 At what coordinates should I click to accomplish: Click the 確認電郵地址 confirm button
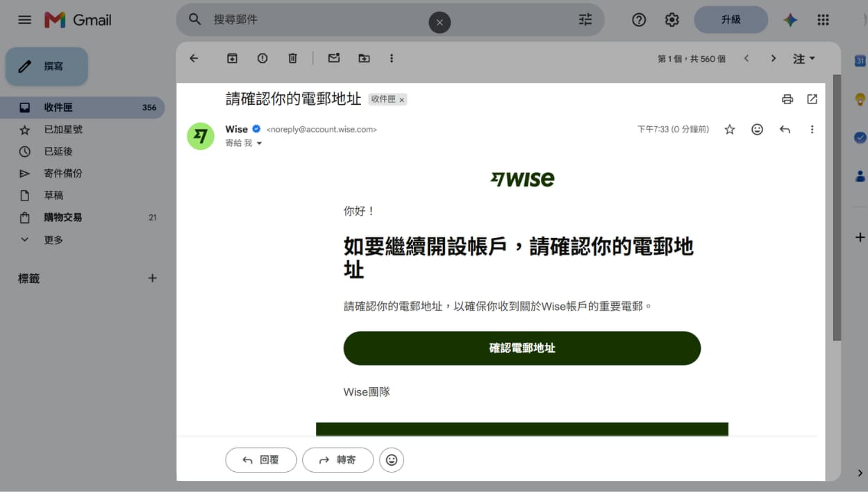[522, 348]
